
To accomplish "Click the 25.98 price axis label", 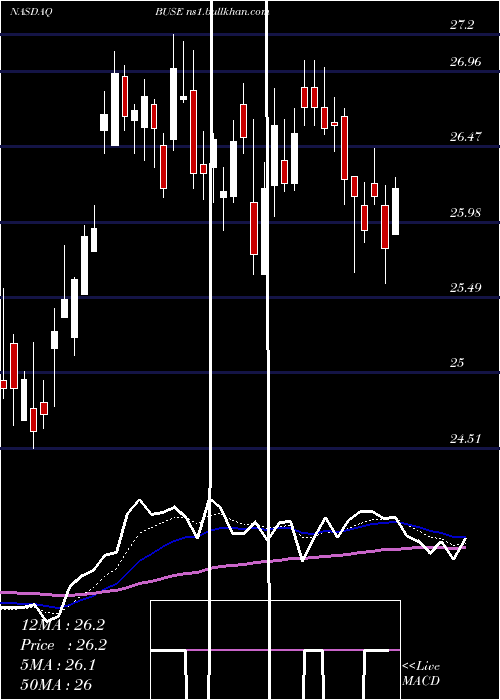I will (466, 212).
